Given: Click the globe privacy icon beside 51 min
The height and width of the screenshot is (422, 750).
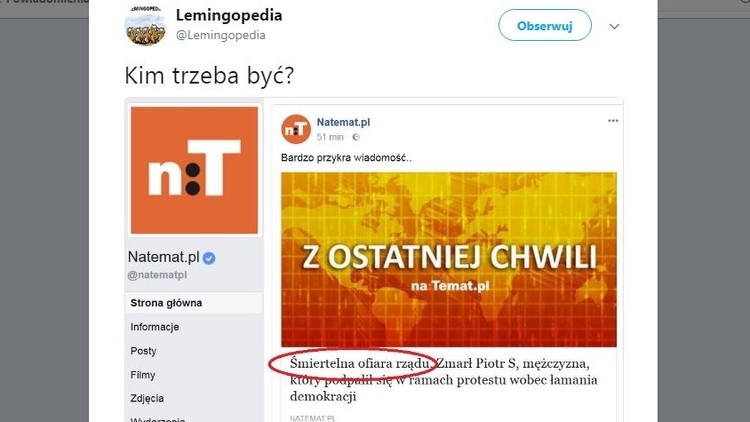Looking at the screenshot, I should click(355, 137).
